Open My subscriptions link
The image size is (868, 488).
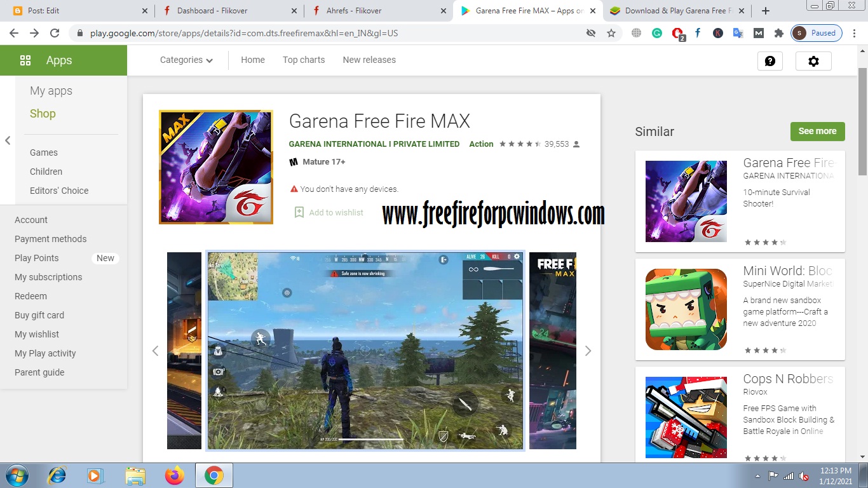48,277
